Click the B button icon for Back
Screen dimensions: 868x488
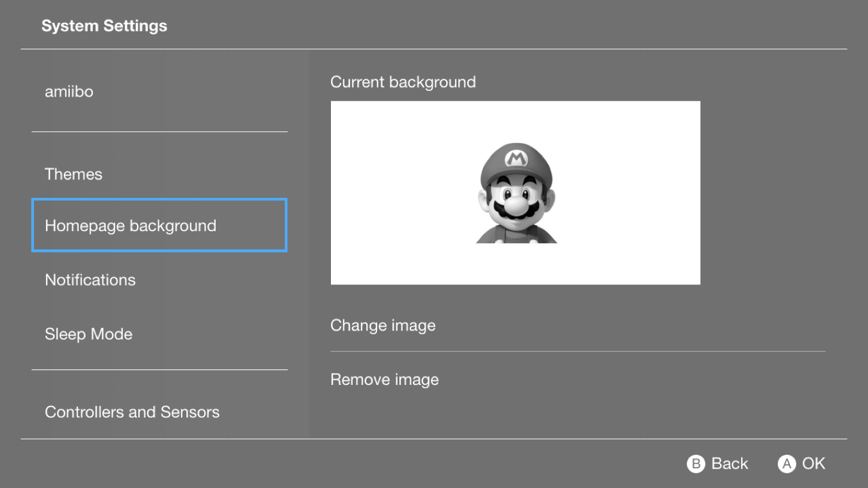[x=696, y=464]
